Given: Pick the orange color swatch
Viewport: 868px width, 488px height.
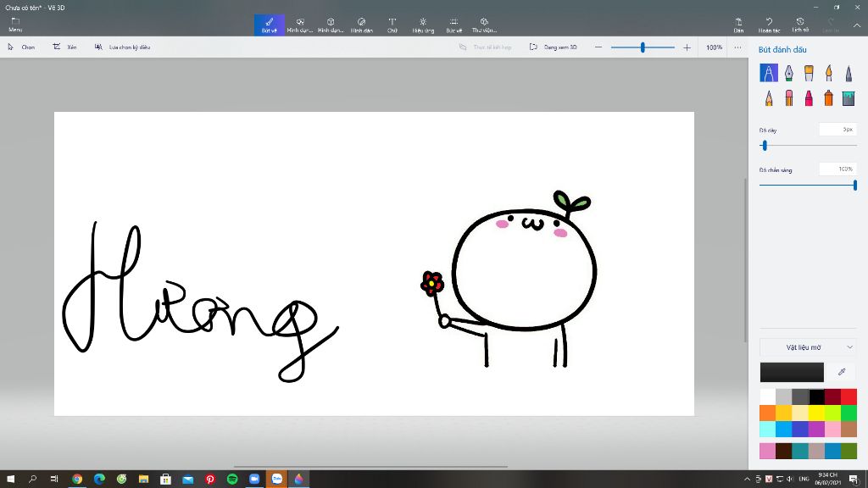Looking at the screenshot, I should coord(767,413).
